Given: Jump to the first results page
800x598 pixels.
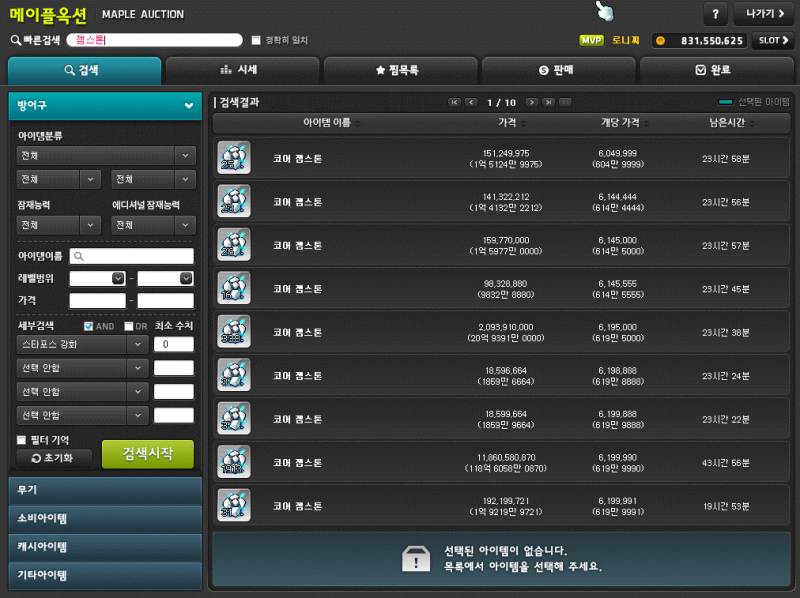Looking at the screenshot, I should click(x=454, y=103).
